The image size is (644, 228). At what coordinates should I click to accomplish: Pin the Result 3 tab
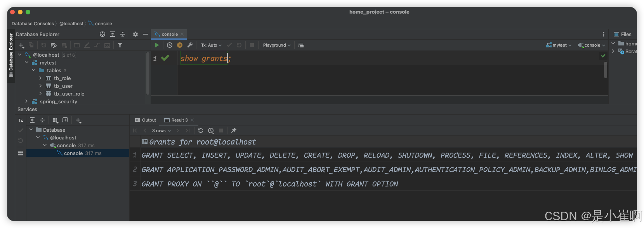point(234,131)
